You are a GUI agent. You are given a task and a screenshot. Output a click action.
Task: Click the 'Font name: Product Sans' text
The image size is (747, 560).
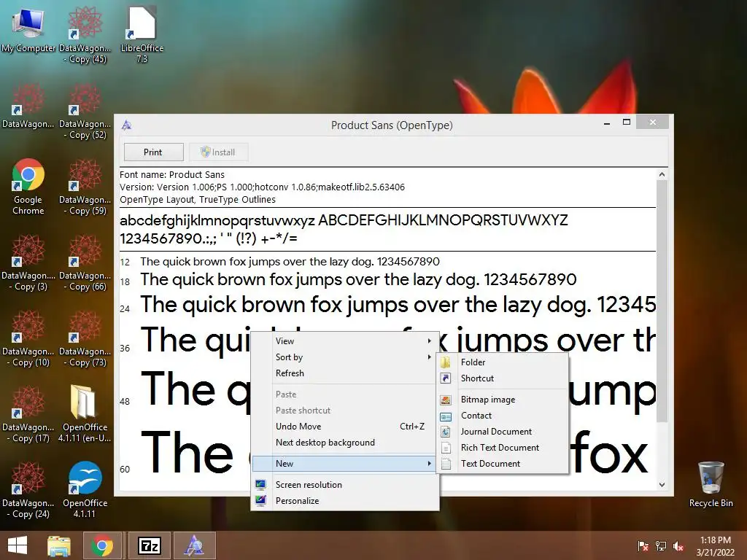pos(172,175)
